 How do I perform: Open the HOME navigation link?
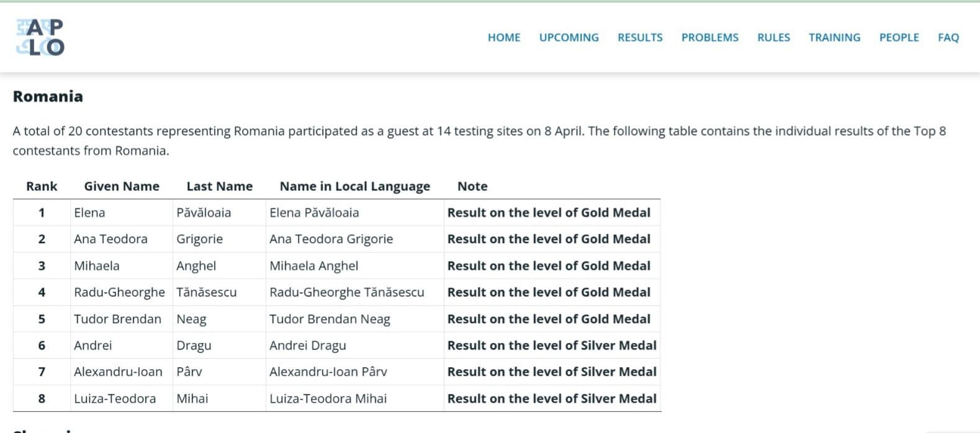tap(504, 37)
